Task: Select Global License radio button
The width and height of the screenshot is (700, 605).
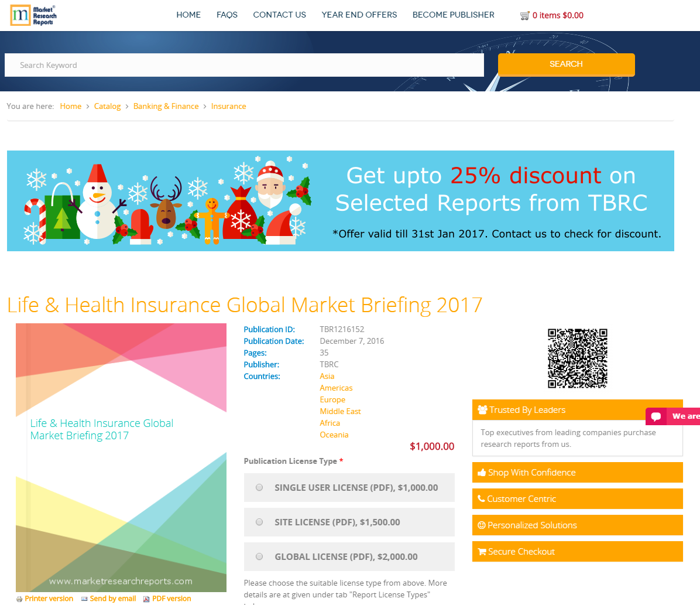Action: 259,557
